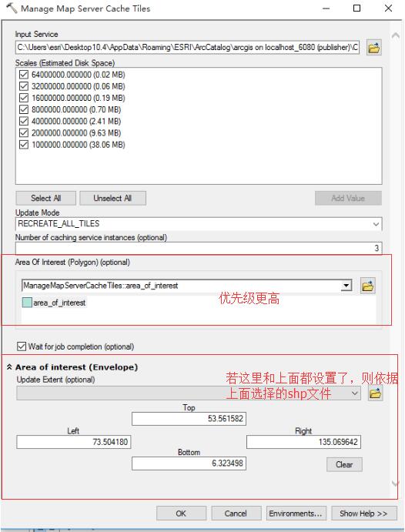Screen dimensions: 405x532
Task: Browse for Input Service folder icon
Action: (x=373, y=48)
